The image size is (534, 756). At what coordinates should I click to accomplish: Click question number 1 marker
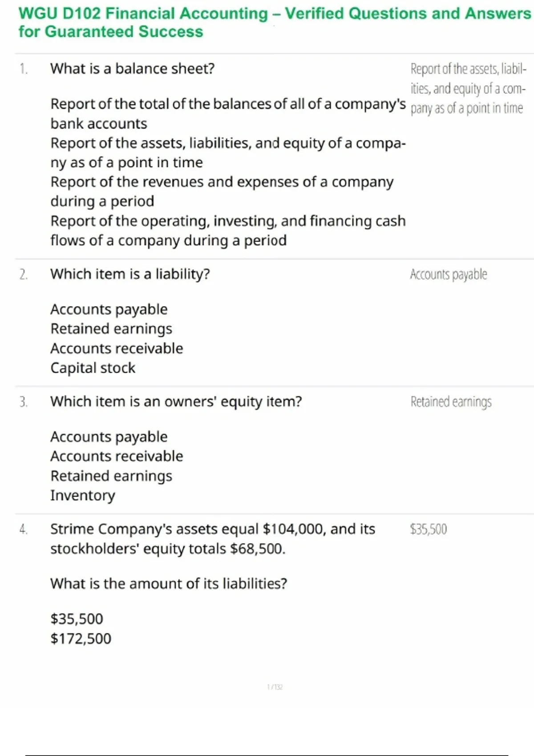24,69
